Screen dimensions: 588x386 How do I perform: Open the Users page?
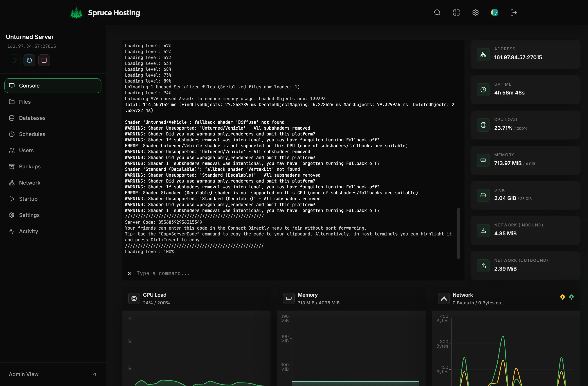click(53, 150)
